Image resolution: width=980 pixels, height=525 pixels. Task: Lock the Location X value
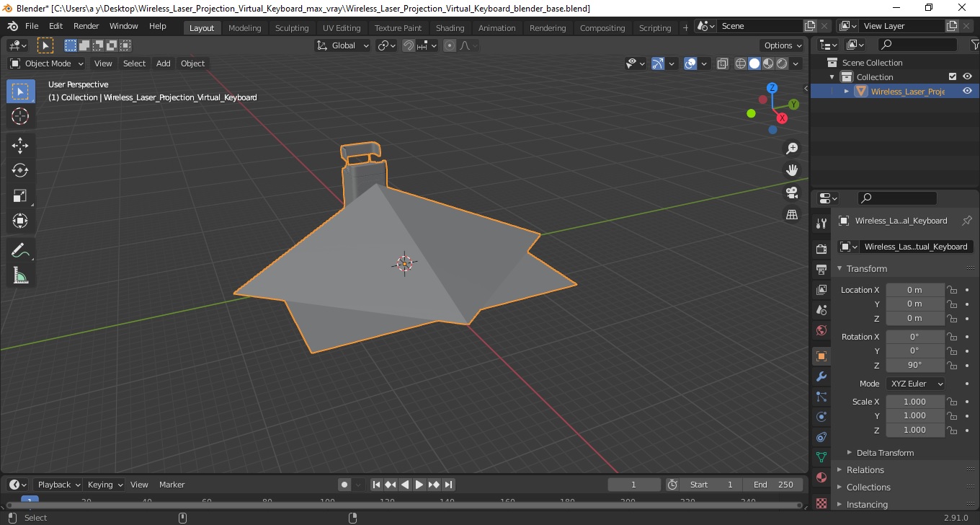click(x=952, y=290)
